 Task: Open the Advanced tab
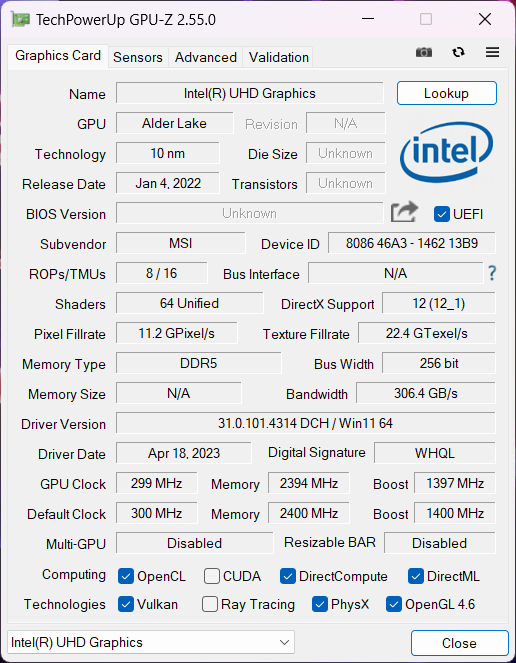coord(206,57)
